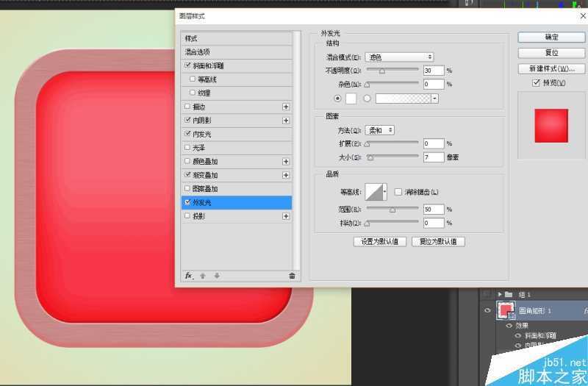The height and width of the screenshot is (386, 588).
Task: Select the 投影 row label
Action: pos(198,216)
